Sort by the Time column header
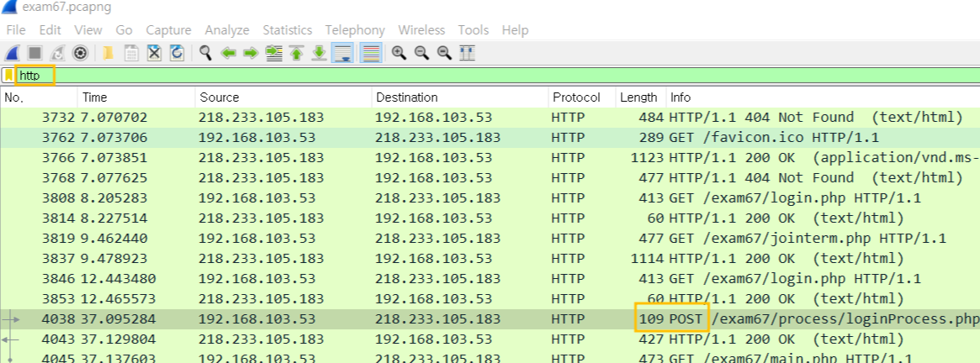The width and height of the screenshot is (980, 363). coord(136,97)
